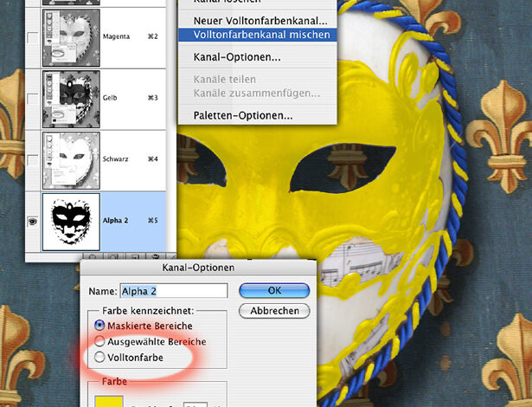Select the Gelb channel thumbnail
Viewport: 532px width, 407px height.
coord(71,99)
